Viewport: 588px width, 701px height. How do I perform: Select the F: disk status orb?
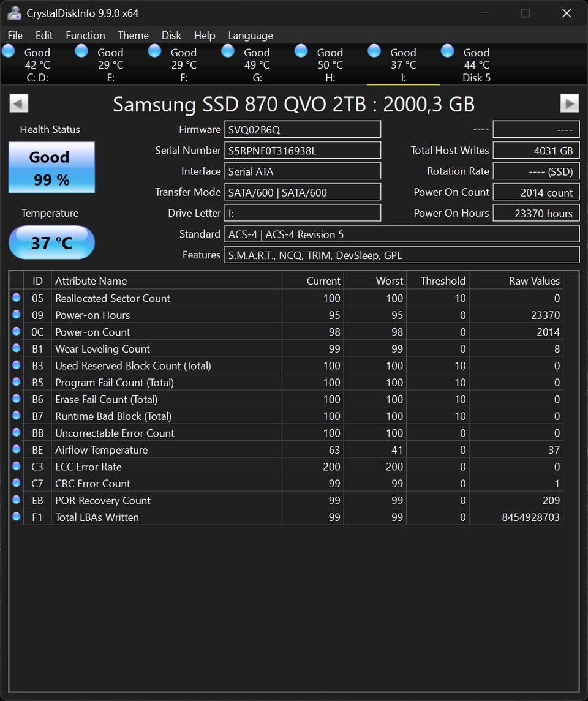pyautogui.click(x=155, y=51)
